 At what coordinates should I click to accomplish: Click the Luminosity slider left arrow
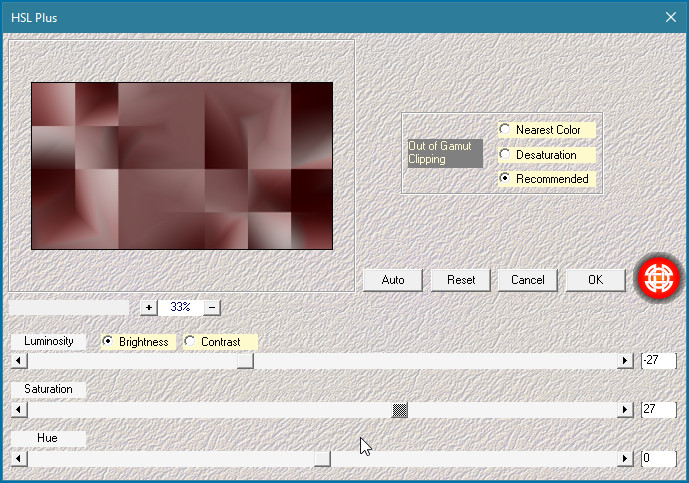[x=17, y=361]
